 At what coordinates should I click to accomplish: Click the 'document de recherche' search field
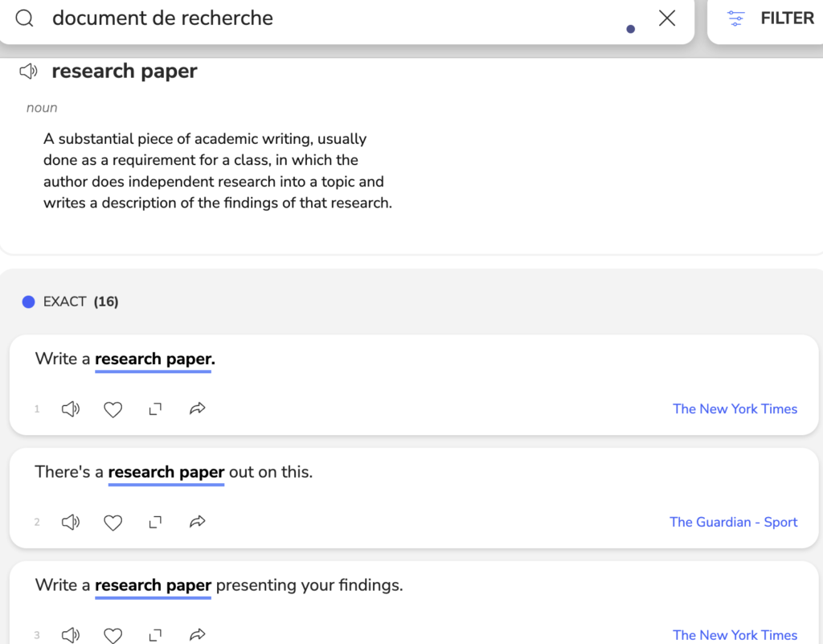tap(321, 18)
